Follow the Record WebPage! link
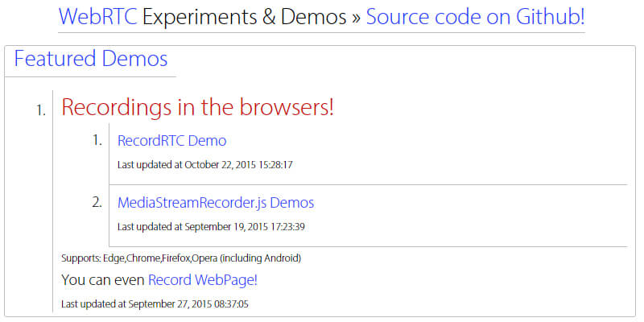Screen dimensions: 644x322 [203, 280]
